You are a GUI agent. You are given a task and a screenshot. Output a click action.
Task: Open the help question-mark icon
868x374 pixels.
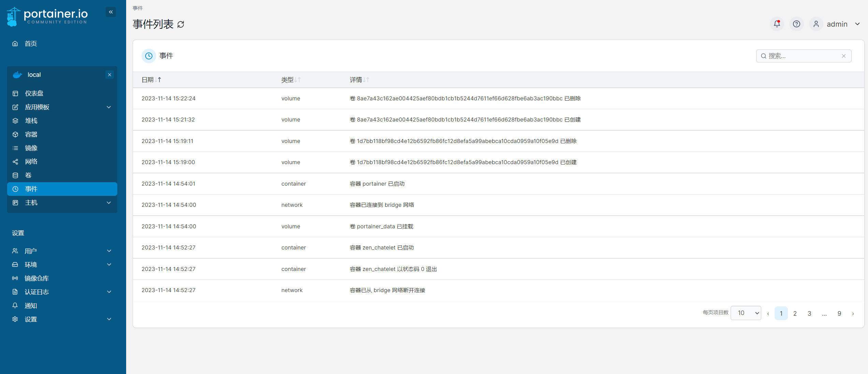point(796,24)
